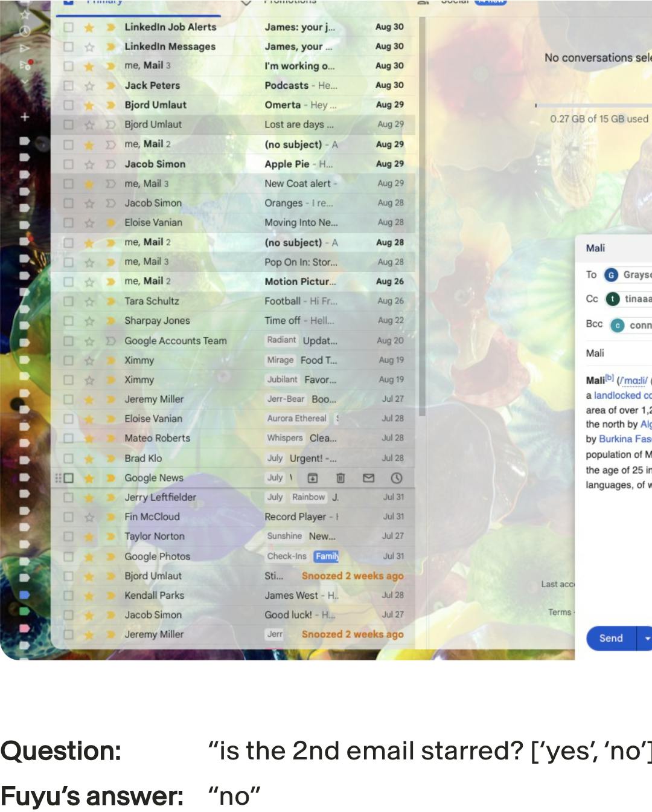Image resolution: width=652 pixels, height=812 pixels.
Task: Click the tinaaa recipient chip in Cc field
Action: tap(628, 299)
